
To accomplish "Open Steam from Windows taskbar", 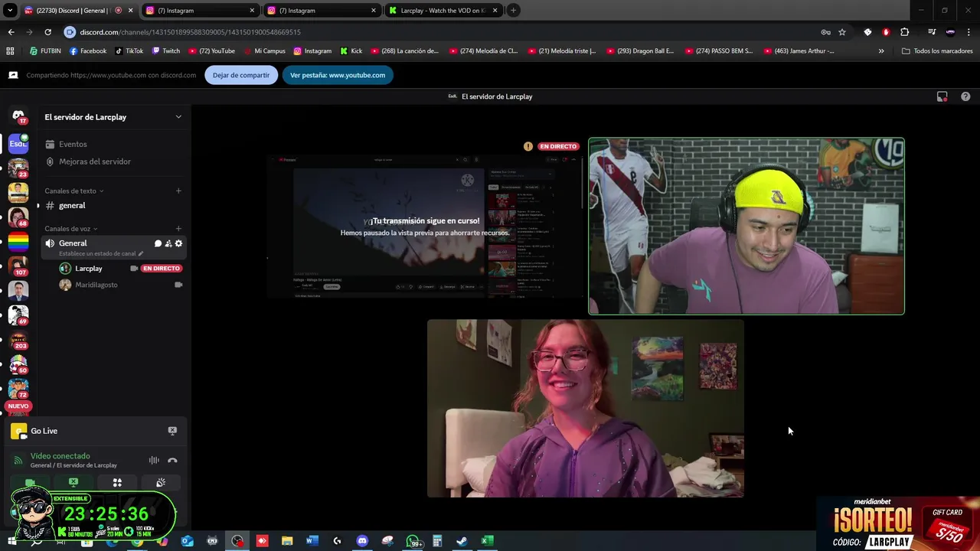I will (462, 541).
